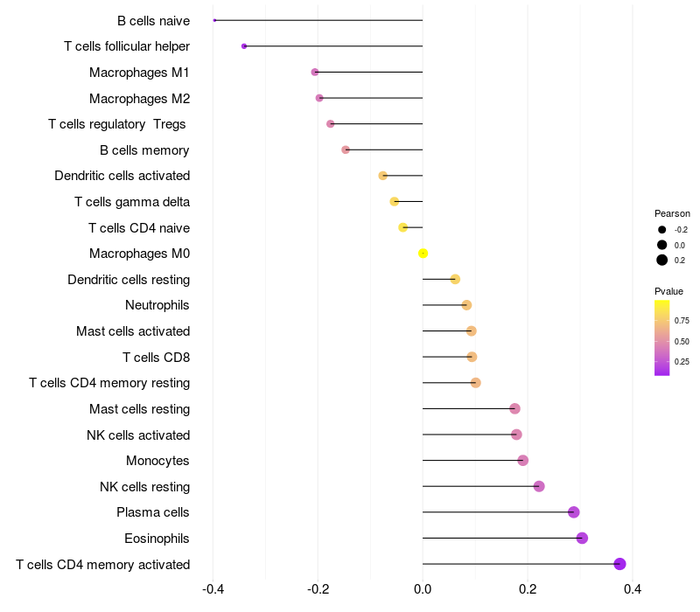Select the yellow Macrophages M0 dot
Image resolution: width=700 pixels, height=612 pixels.
[x=423, y=254]
